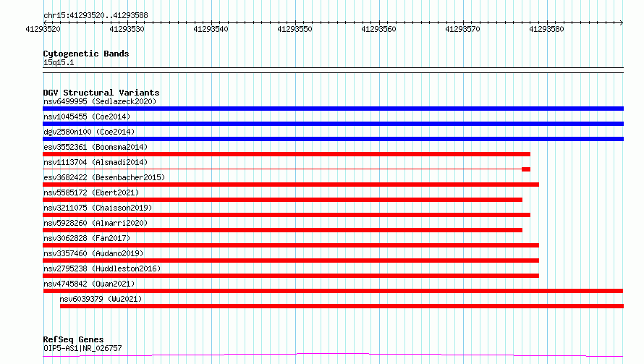The image size is (644, 364).
Task: Open the DGV Structural Variants track title
Action: coord(101,93)
